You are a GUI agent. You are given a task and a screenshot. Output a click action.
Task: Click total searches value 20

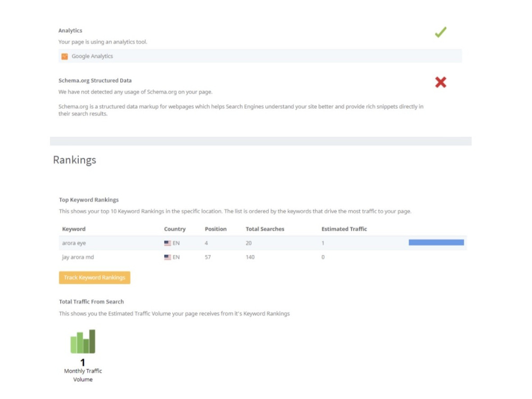[248, 243]
